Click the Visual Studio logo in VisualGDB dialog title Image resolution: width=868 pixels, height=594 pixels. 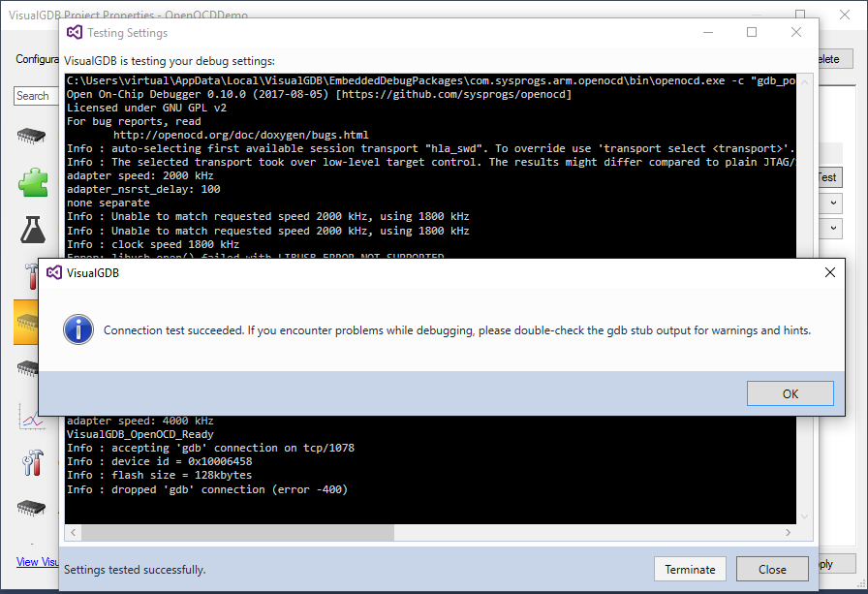point(54,272)
